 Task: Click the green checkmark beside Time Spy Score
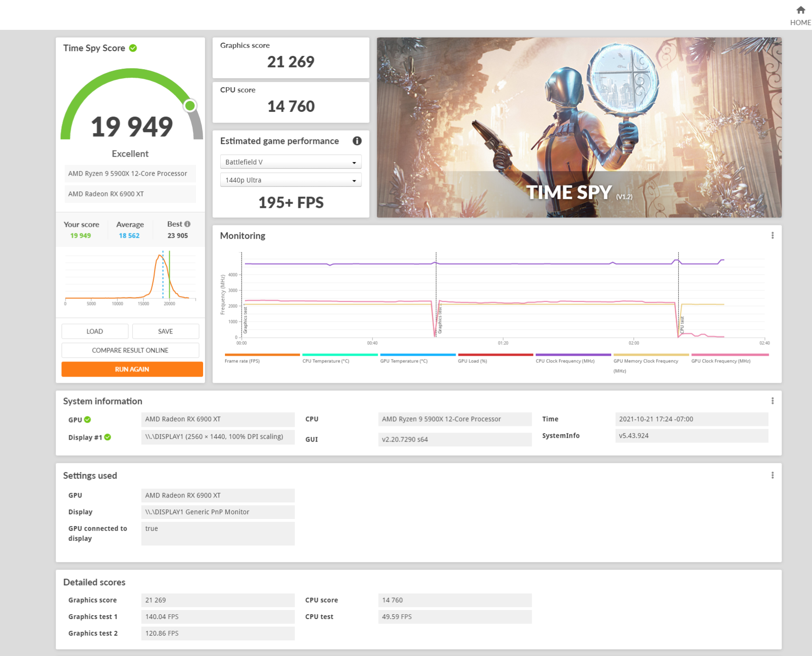pyautogui.click(x=133, y=48)
